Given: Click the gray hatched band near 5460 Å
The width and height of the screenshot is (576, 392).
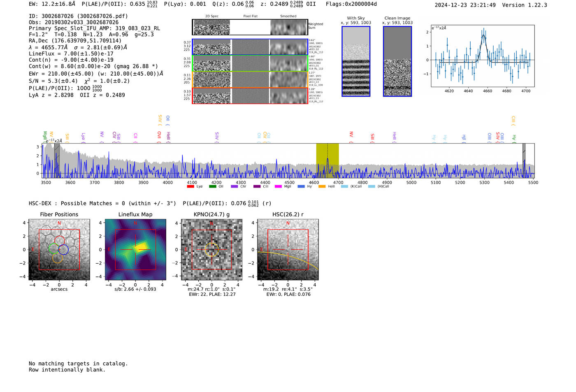Looking at the screenshot, I should pos(524,160).
